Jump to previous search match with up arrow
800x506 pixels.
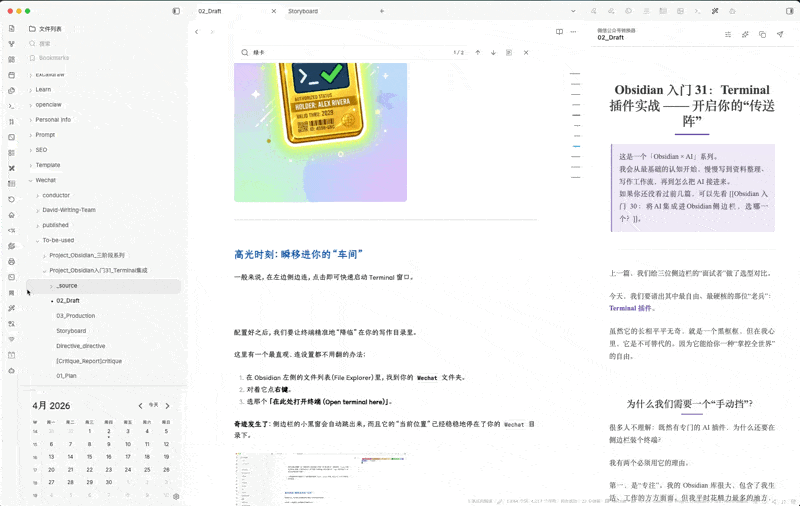pos(478,53)
